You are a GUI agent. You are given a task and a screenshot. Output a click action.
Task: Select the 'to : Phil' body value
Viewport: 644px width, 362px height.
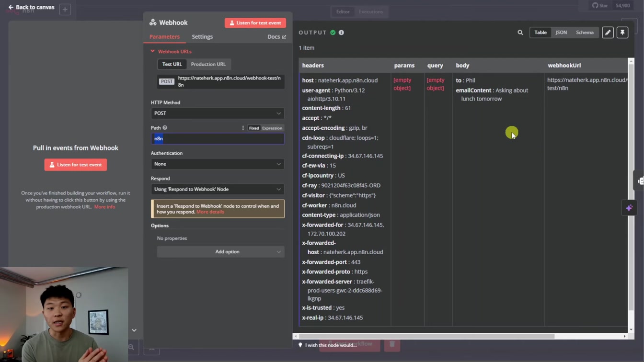click(465, 80)
